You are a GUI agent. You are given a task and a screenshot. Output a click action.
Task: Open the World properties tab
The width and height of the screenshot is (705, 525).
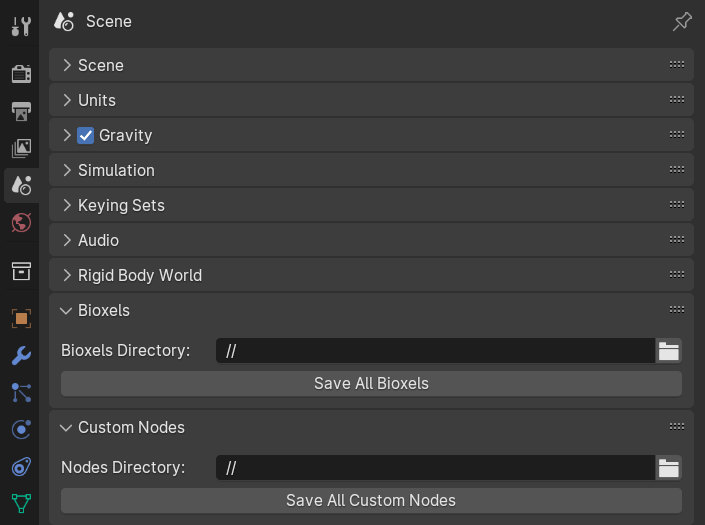(21, 222)
